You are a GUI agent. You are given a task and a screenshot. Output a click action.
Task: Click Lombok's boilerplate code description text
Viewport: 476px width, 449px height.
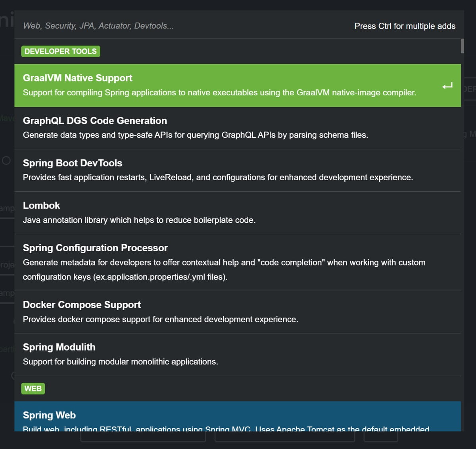139,220
